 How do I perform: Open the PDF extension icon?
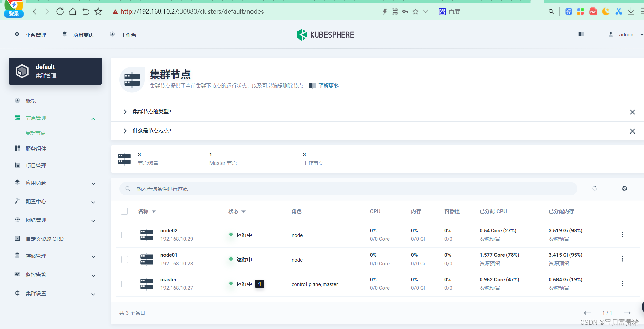[x=593, y=12]
